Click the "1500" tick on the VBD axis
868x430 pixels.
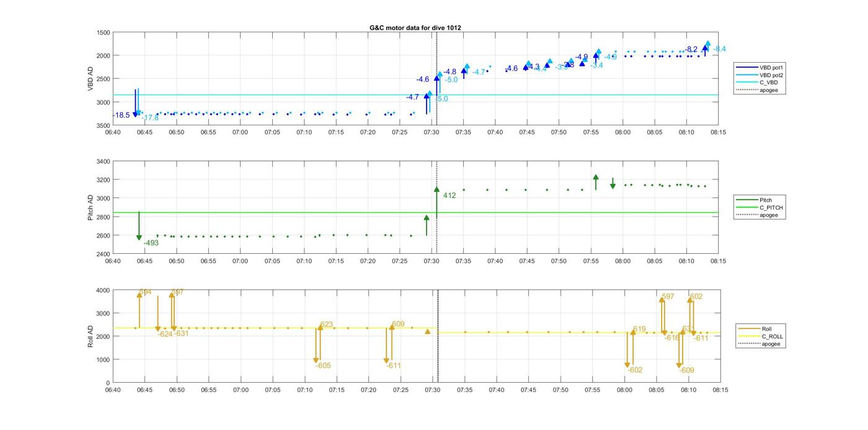tap(104, 32)
